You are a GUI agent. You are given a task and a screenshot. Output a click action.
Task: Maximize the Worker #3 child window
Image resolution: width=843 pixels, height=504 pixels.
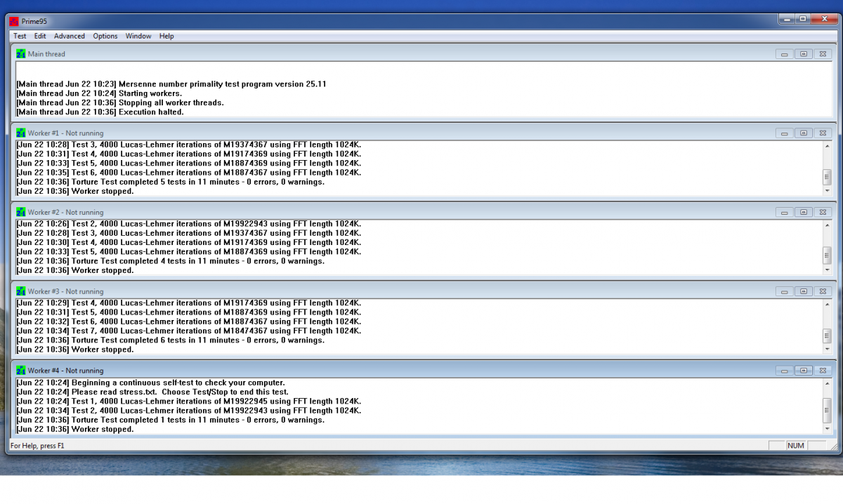coord(804,291)
